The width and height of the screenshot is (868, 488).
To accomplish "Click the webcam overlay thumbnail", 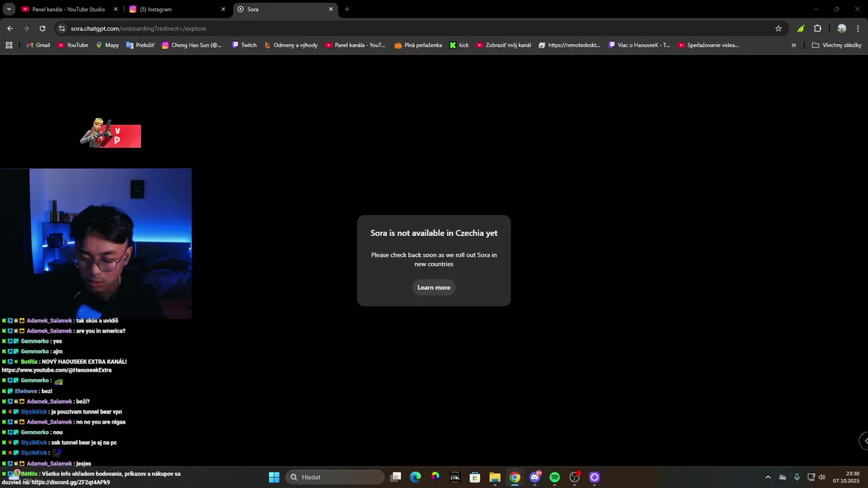I will (96, 243).
